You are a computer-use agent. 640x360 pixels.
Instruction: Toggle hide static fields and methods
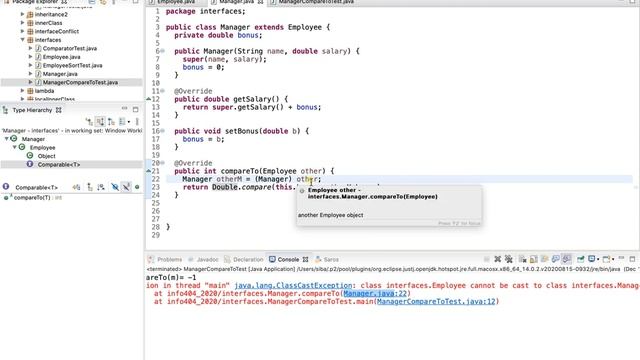click(126, 187)
